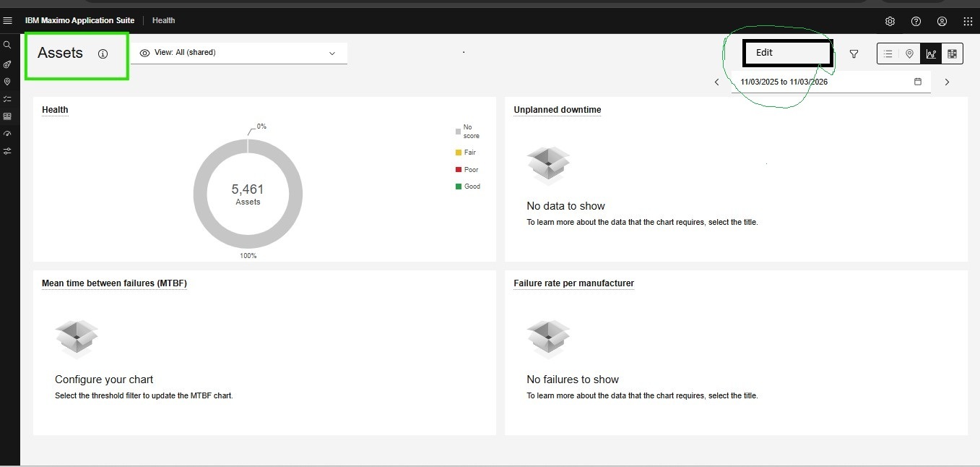980x467 pixels.
Task: Click the Good legend color swatch
Action: click(x=458, y=187)
